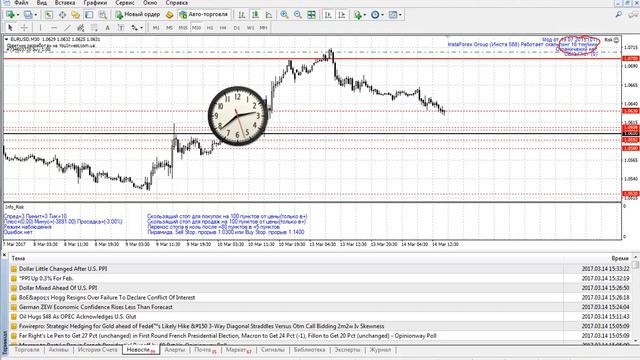
Task: Toggle the Terminal panel icon
Action: tap(89, 15)
